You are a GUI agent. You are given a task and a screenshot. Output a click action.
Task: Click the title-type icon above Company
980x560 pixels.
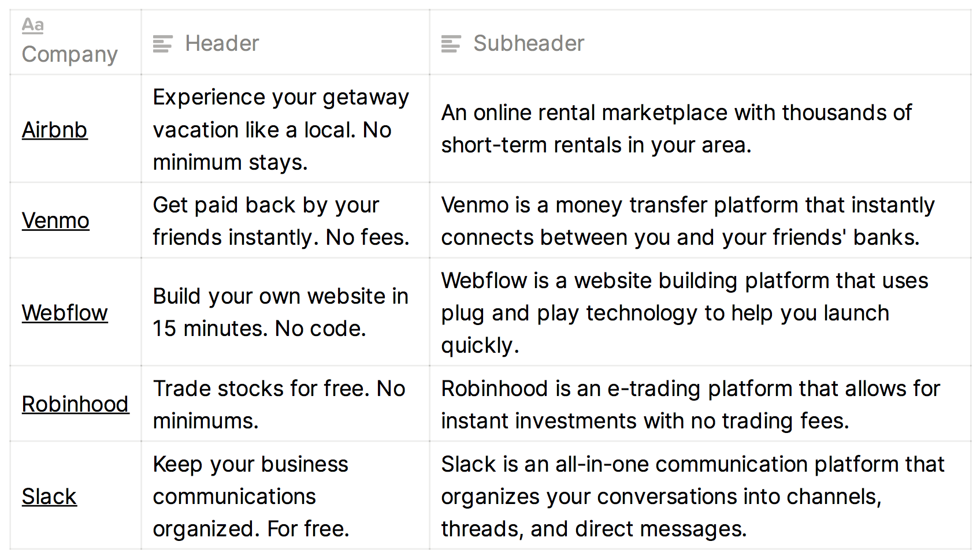coord(33,25)
